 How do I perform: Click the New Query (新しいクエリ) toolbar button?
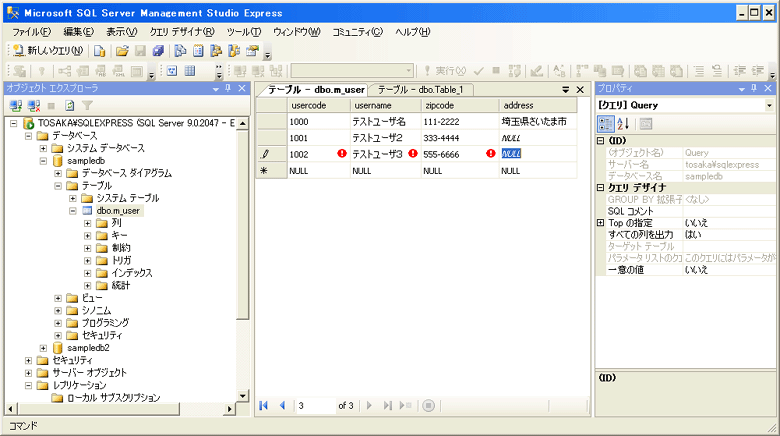click(48, 50)
